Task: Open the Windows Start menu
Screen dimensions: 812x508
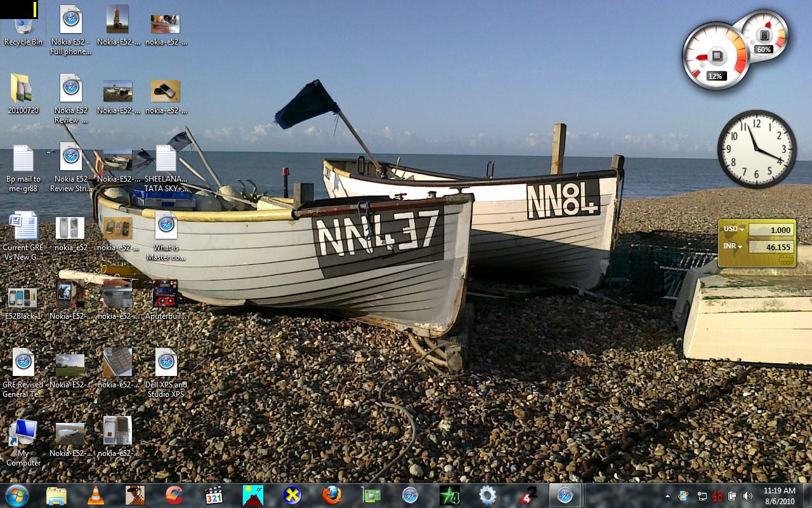Action: [x=16, y=495]
